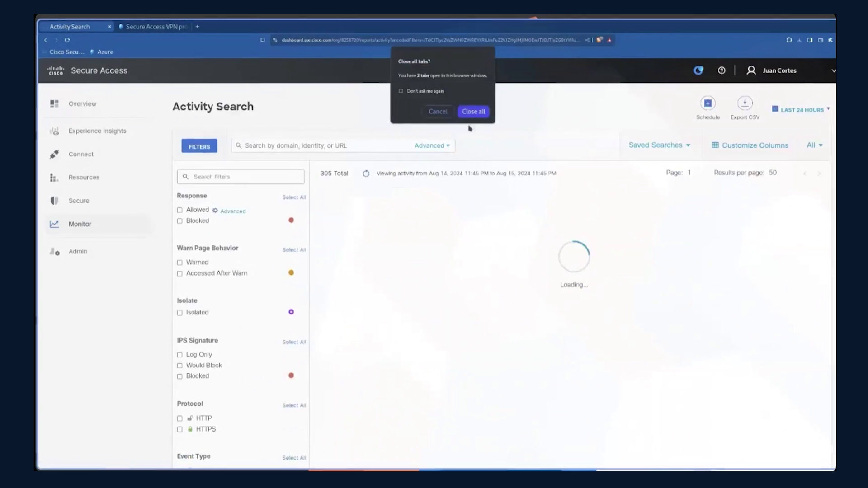
Task: Expand the Advanced search dropdown
Action: coord(432,145)
